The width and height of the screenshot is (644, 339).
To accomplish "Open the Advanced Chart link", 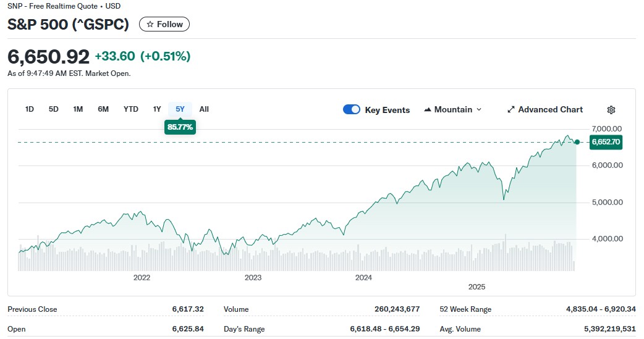I will pyautogui.click(x=550, y=110).
